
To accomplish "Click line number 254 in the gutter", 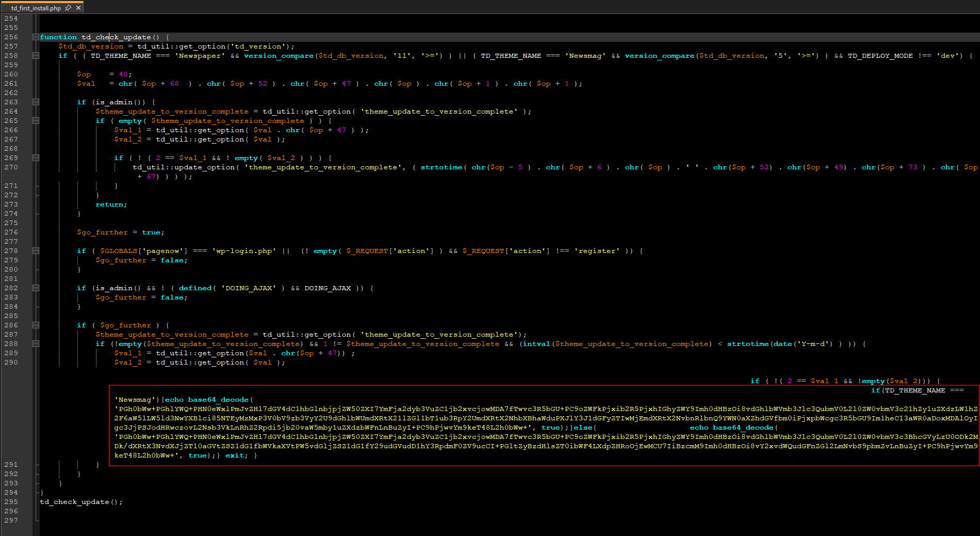I will click(x=11, y=19).
